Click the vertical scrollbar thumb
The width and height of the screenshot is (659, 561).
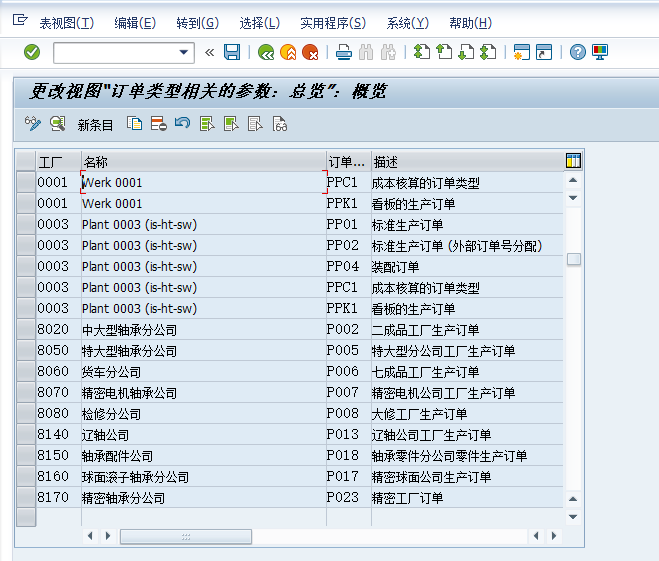(574, 259)
